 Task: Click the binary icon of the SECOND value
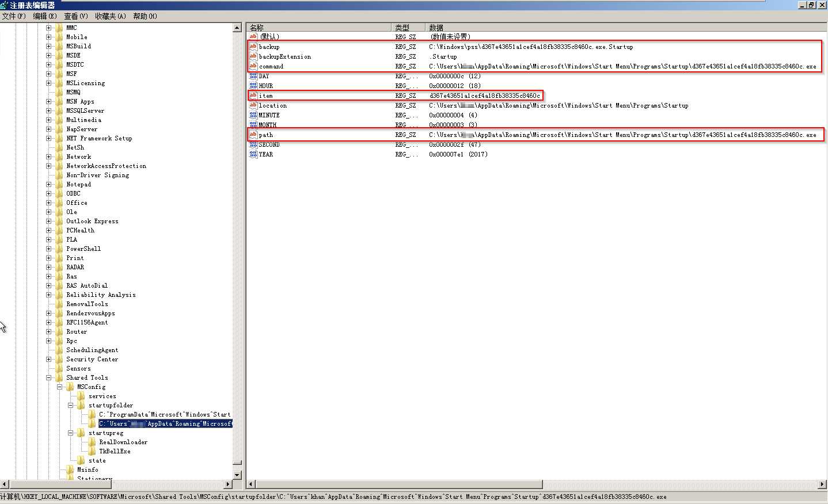253,144
